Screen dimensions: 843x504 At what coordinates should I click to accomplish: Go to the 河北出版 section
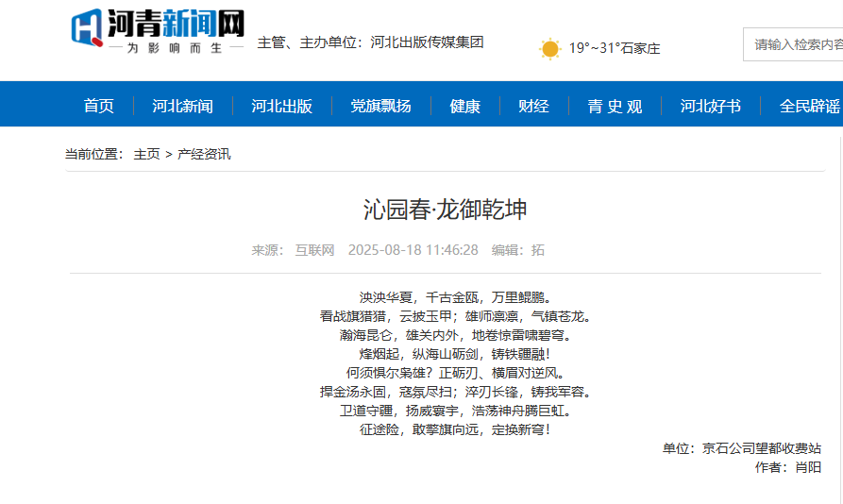281,106
